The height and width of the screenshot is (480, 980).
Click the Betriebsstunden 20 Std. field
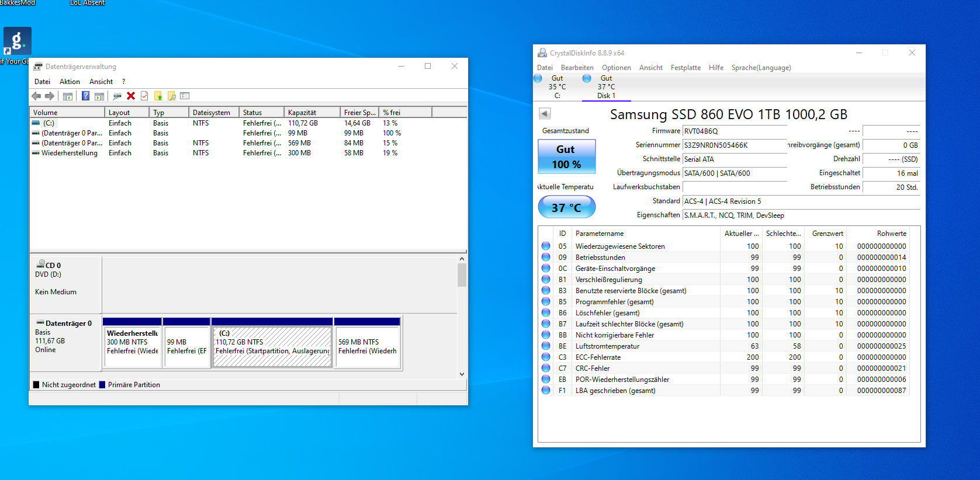pos(891,187)
